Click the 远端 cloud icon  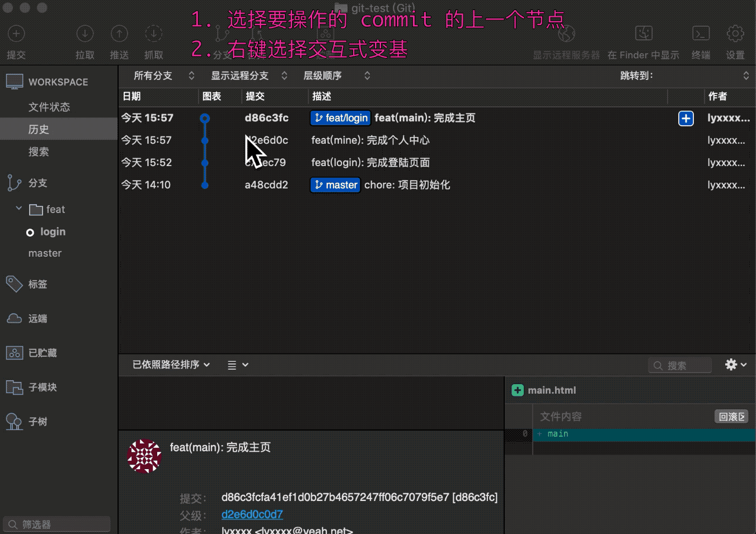coord(14,319)
